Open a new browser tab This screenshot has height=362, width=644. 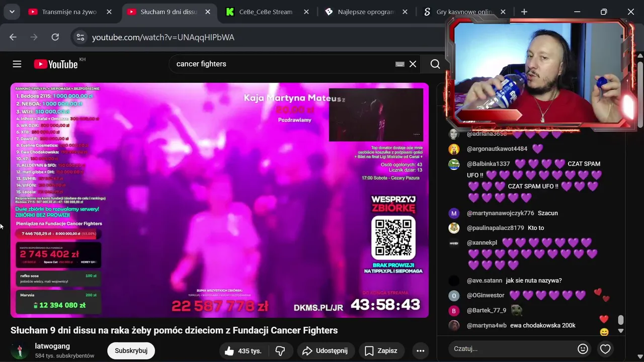tap(524, 12)
